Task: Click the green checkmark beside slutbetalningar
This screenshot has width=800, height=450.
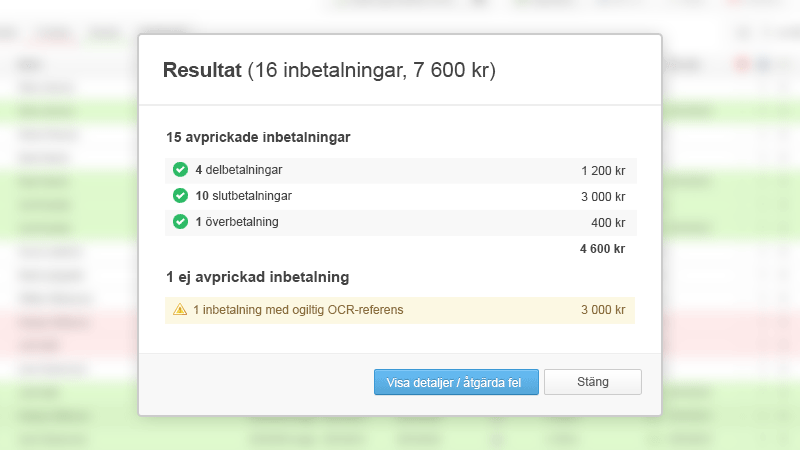Action: click(180, 196)
